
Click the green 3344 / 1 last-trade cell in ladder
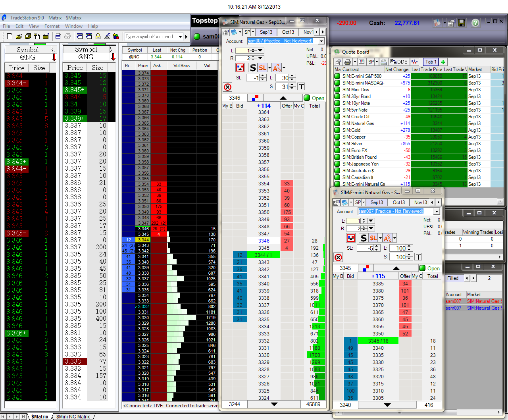coord(264,255)
